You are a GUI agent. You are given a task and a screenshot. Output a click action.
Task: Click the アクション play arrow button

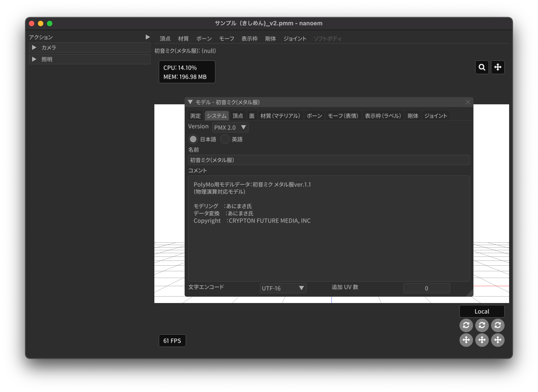pos(148,37)
